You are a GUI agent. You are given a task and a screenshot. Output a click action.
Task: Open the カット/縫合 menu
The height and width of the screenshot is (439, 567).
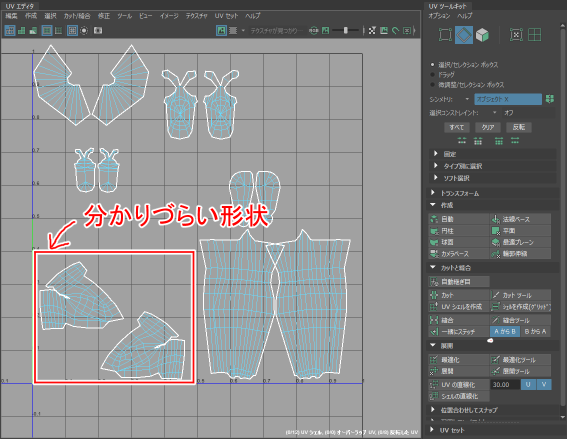77,16
